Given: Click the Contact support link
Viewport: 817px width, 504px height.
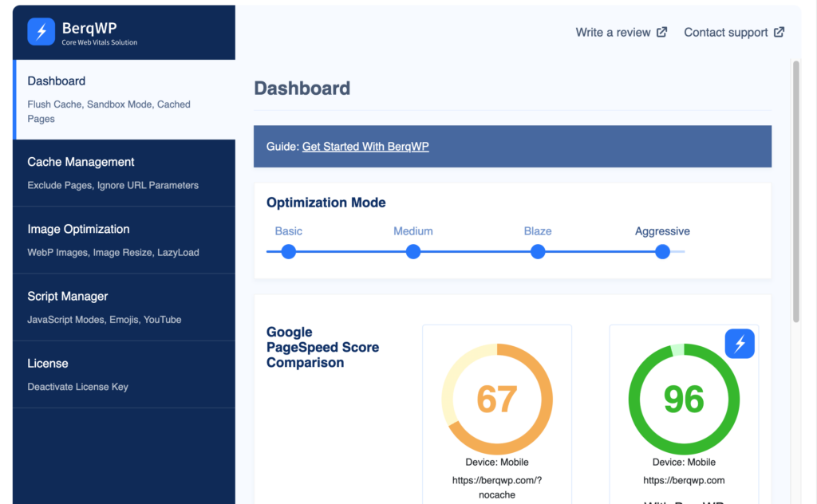Looking at the screenshot, I should click(725, 33).
